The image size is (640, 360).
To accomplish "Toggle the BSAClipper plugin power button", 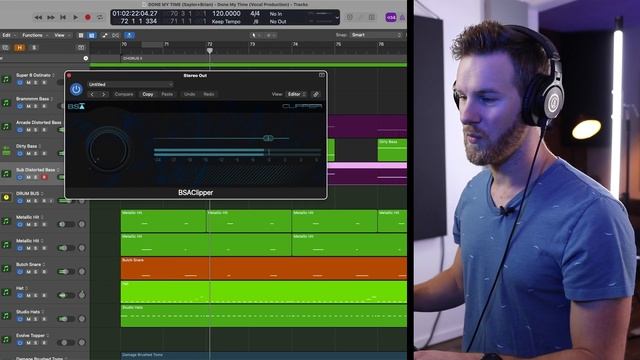I will click(76, 89).
